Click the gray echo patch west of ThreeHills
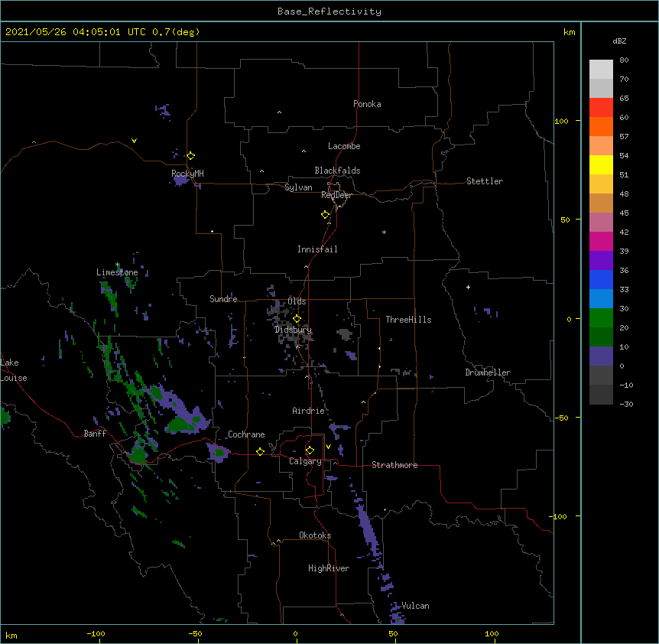 pos(344,334)
